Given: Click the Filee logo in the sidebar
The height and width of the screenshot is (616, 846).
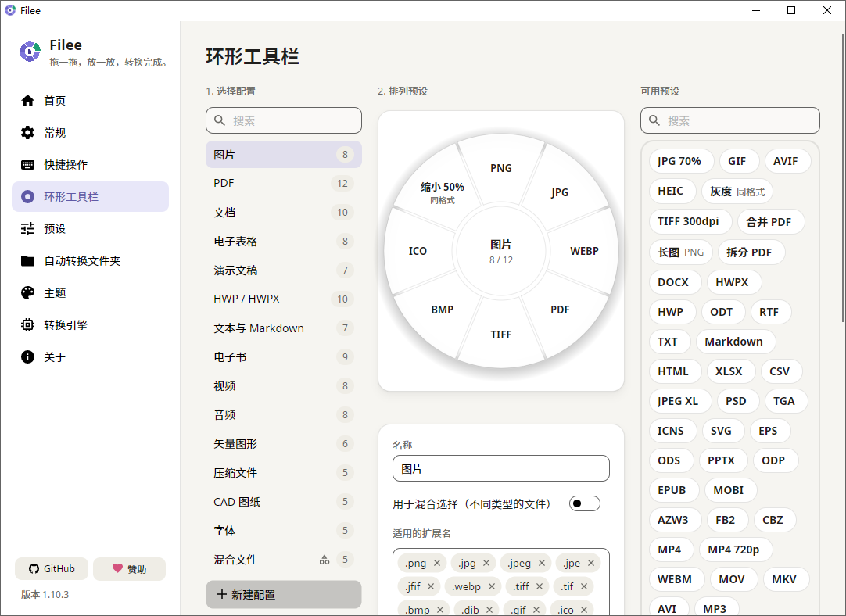Looking at the screenshot, I should click(30, 52).
